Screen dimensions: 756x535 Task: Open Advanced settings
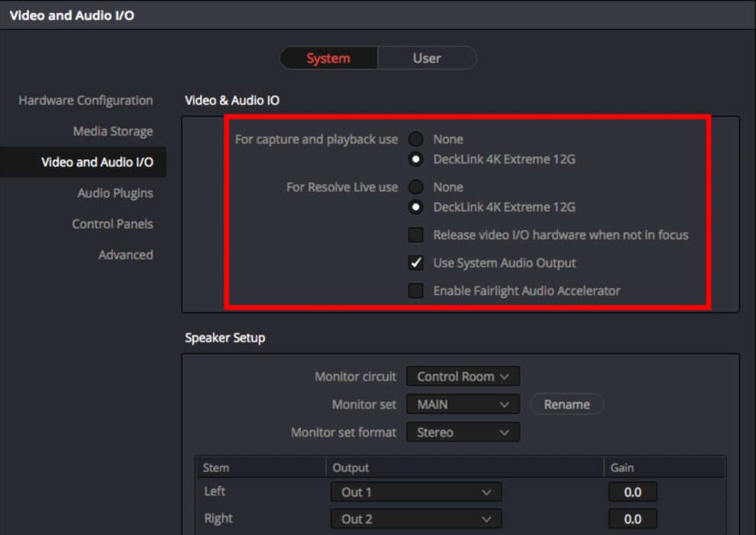click(126, 255)
